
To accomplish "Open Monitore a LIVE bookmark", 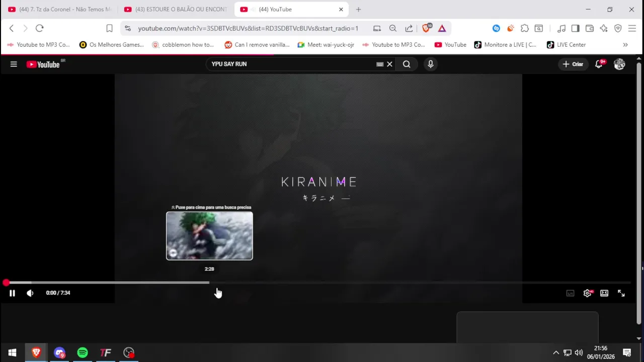I will [x=505, y=45].
